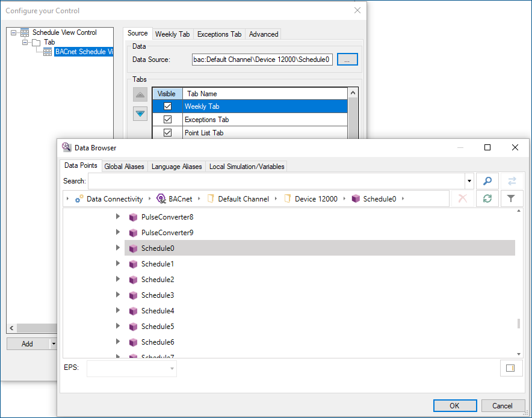Click the Add button
This screenshot has width=532, height=418.
click(28, 344)
